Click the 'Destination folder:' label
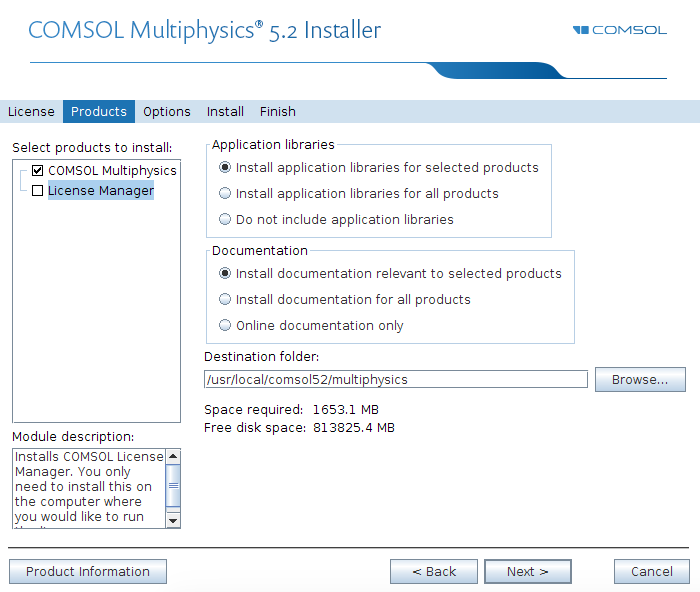 pos(262,357)
